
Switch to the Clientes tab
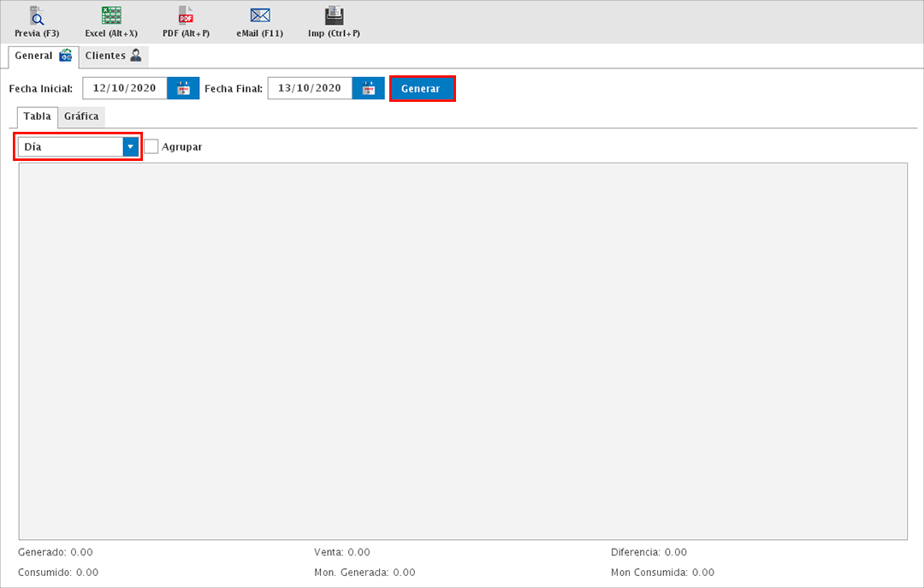(x=113, y=56)
